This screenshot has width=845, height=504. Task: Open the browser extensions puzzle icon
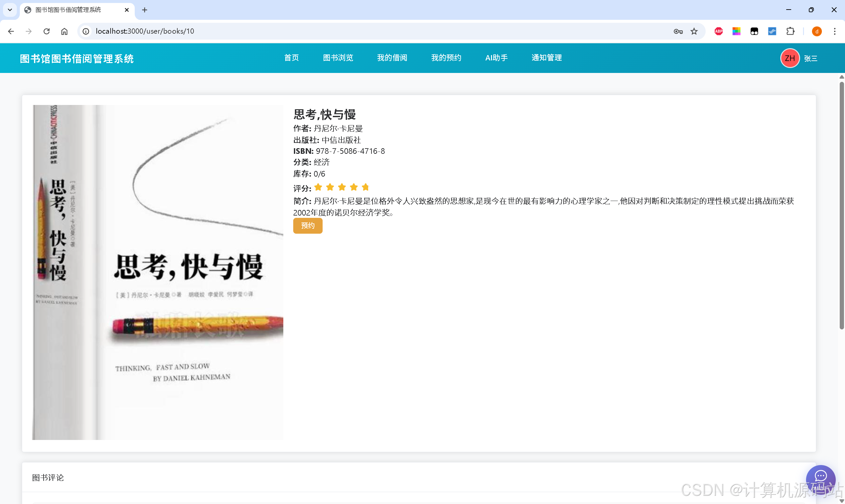tap(790, 31)
